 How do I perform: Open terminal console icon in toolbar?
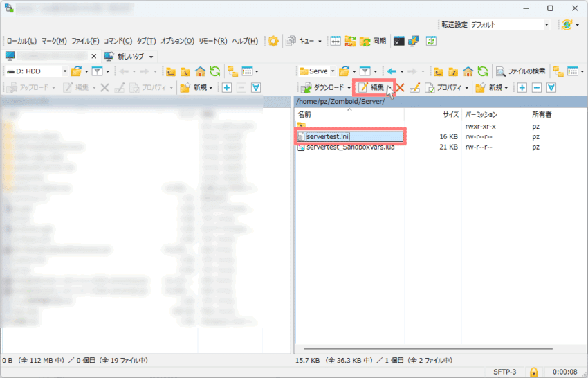click(399, 41)
